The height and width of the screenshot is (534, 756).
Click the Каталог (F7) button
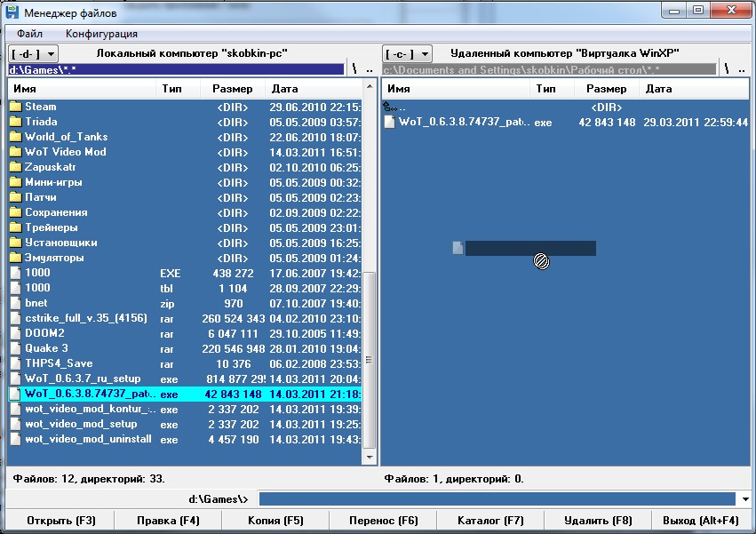click(490, 521)
